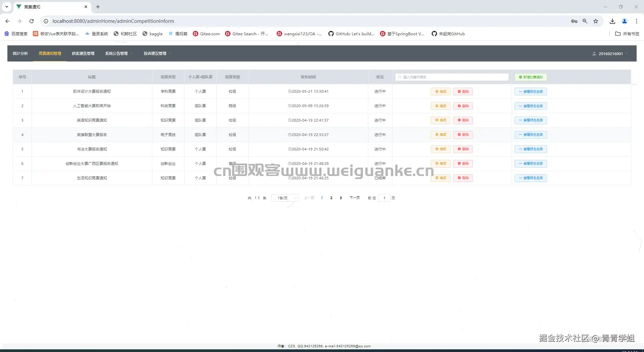View signup list for 书法大赛报名通知
This screenshot has width=644, height=352.
(531, 149)
